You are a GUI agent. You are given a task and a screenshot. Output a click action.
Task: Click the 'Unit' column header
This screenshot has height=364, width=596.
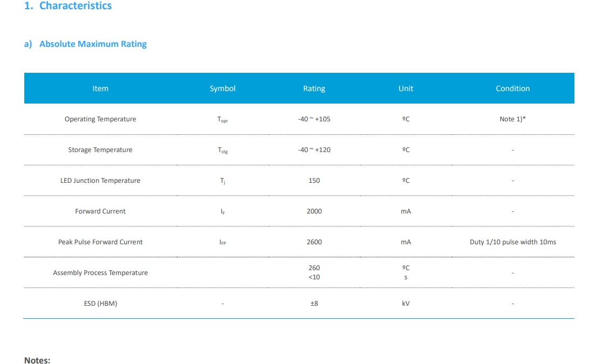406,88
